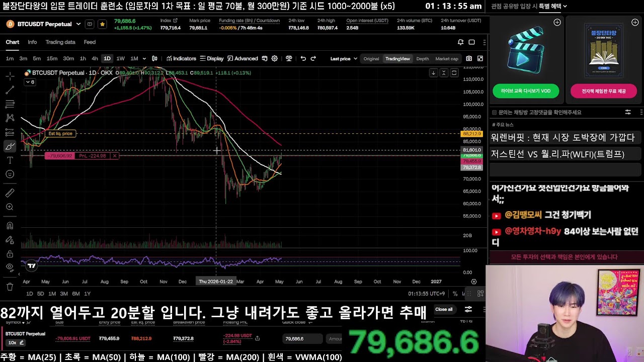Viewport: 644px width, 362px height.
Task: Choose the brush drawing tool
Action: pyautogui.click(x=10, y=146)
